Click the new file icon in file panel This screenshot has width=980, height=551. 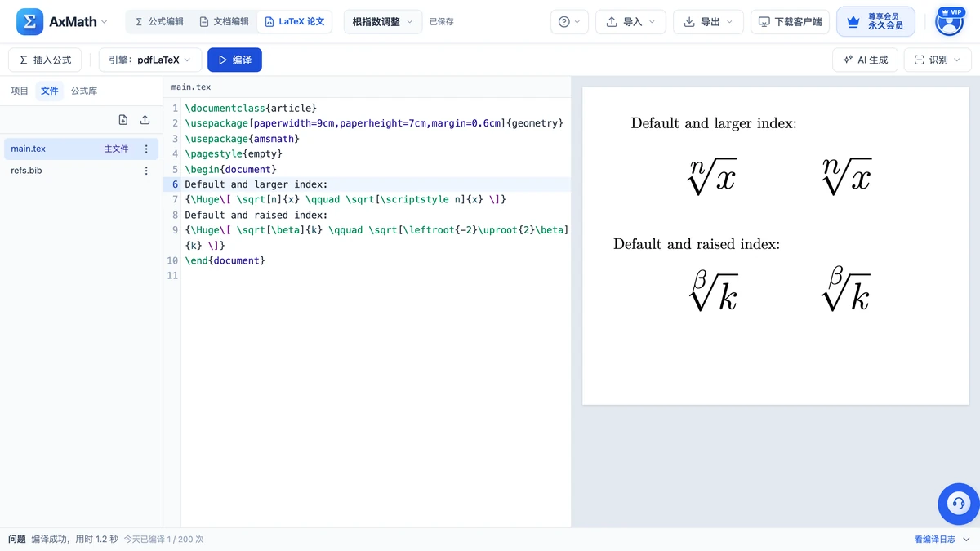123,120
